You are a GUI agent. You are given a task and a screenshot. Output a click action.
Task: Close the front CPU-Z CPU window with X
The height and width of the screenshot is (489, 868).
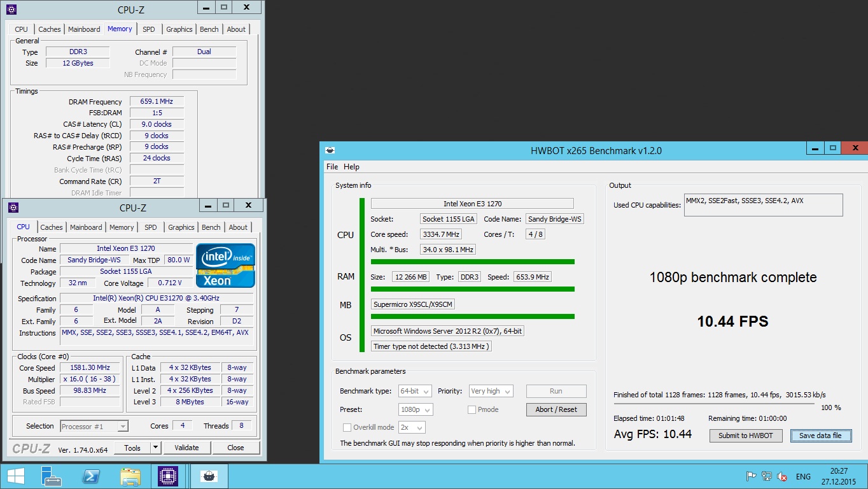248,205
